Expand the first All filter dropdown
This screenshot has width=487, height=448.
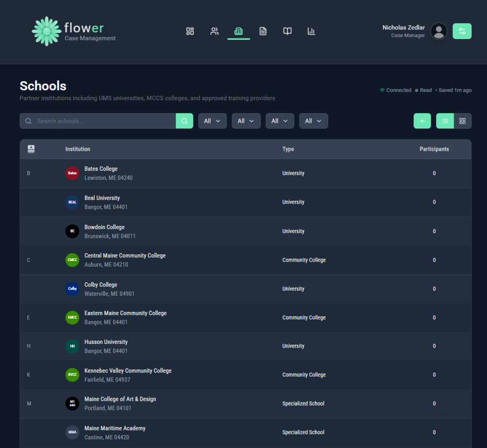click(x=212, y=121)
